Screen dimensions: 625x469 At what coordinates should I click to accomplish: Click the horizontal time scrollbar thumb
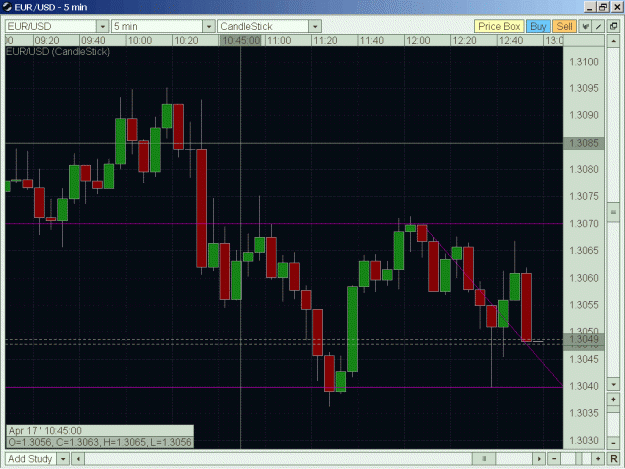click(484, 459)
